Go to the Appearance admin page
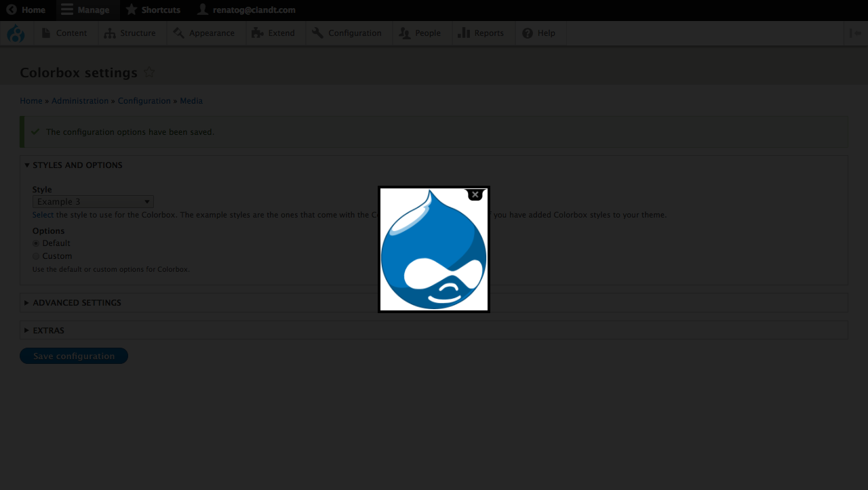 [204, 33]
